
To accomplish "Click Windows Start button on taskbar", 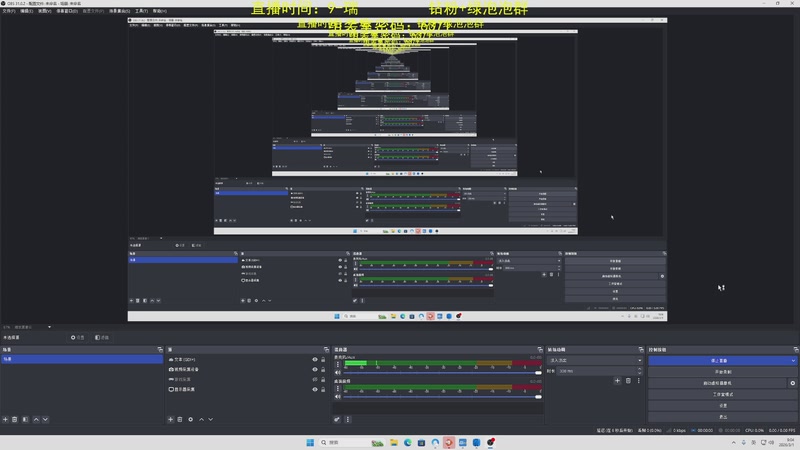I will coord(310,442).
